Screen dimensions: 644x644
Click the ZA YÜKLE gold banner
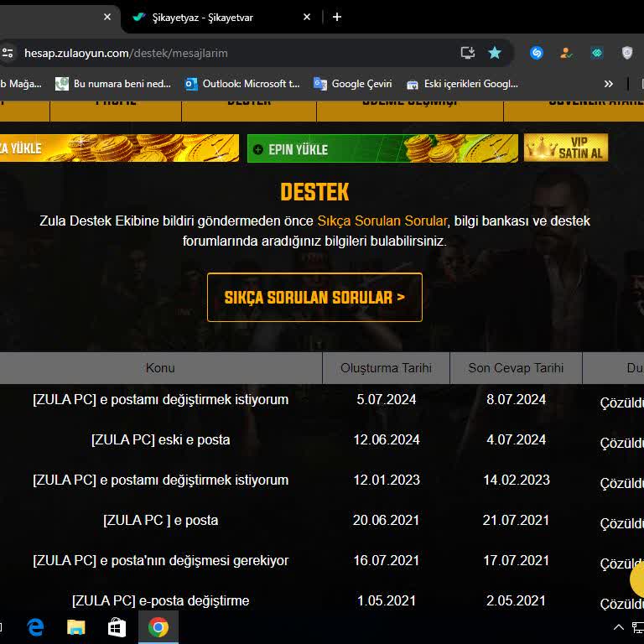point(119,148)
